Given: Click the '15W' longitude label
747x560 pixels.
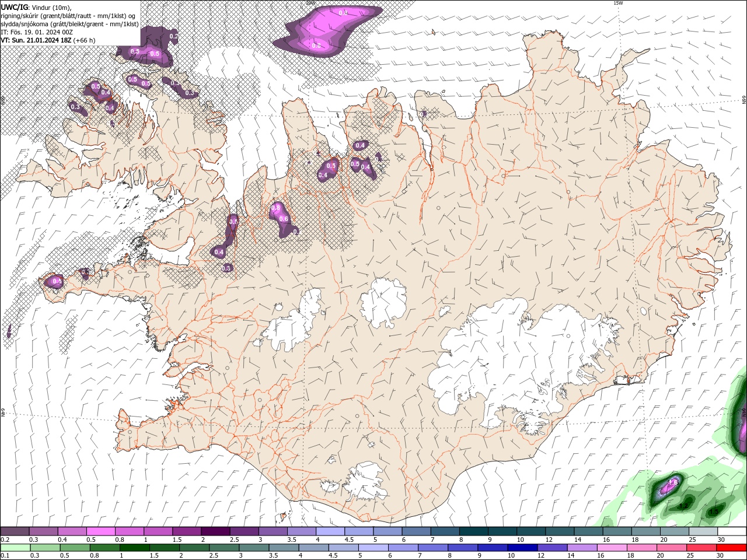Looking at the screenshot, I should pos(618,3).
